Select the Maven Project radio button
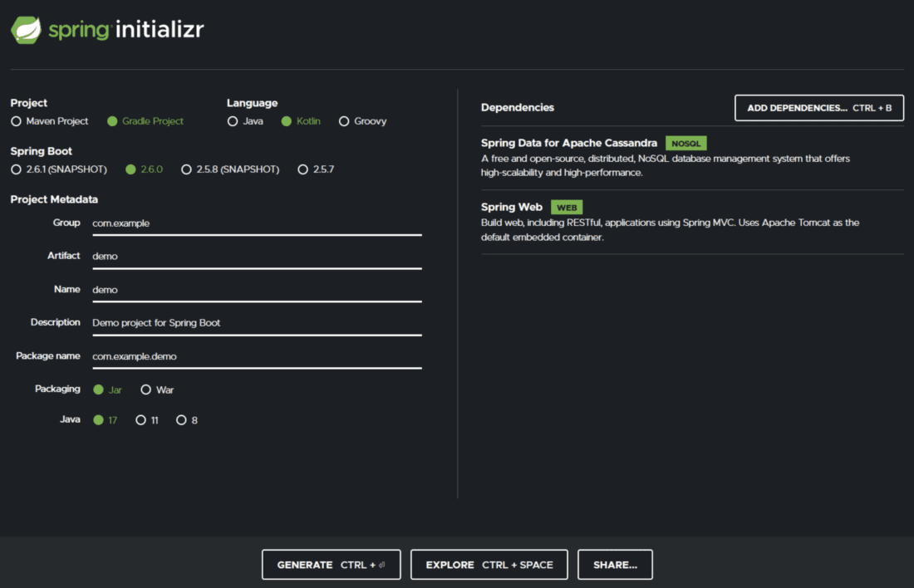 coord(17,121)
